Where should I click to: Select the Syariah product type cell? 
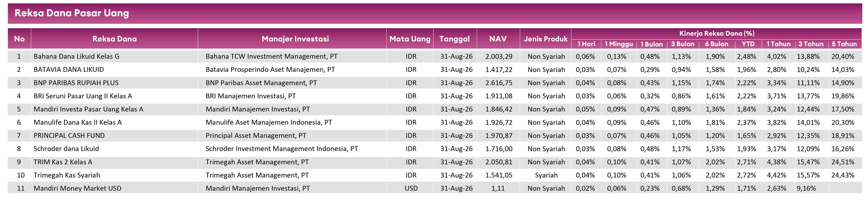tap(546, 175)
